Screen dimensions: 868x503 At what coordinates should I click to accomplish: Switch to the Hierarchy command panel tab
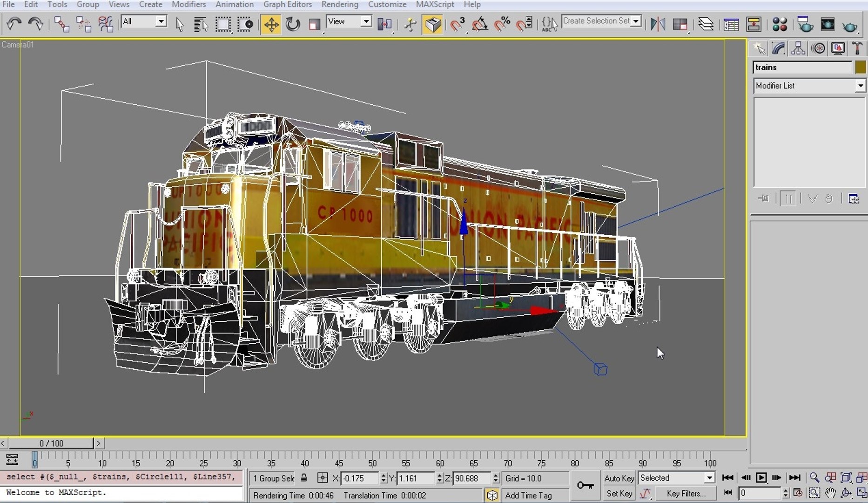click(x=799, y=48)
